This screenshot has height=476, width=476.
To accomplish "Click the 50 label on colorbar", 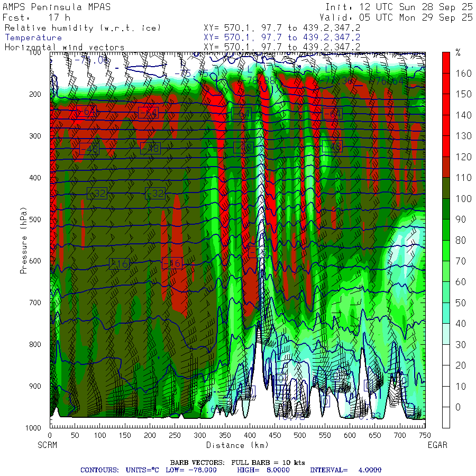I will coord(461,303).
